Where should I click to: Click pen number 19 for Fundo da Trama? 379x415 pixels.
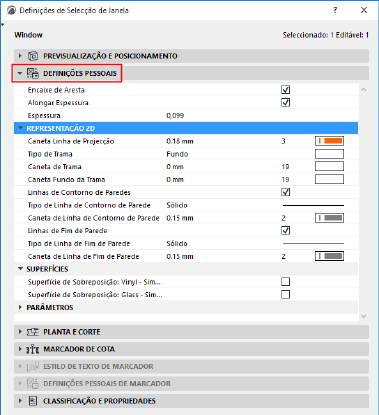[x=285, y=179]
